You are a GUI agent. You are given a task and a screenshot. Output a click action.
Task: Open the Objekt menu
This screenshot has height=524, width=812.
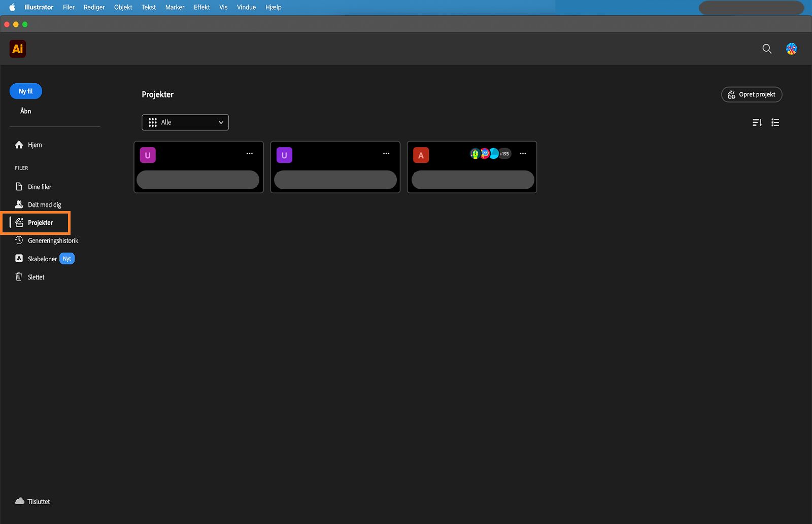[123, 7]
